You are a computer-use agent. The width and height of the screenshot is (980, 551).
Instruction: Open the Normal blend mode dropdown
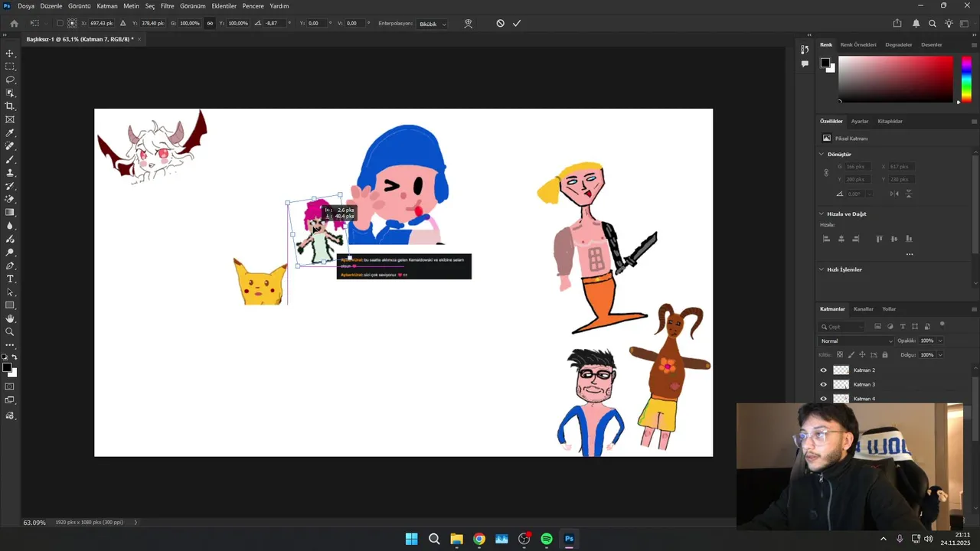pyautogui.click(x=856, y=341)
